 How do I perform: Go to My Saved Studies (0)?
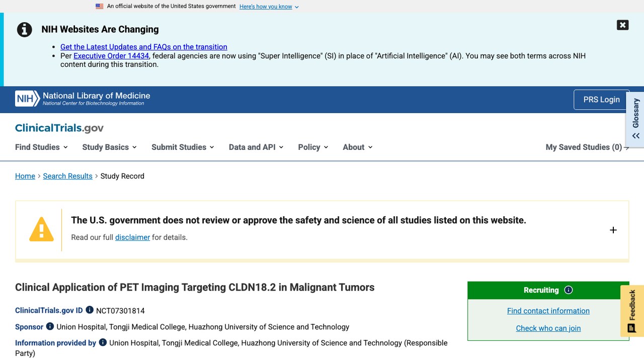point(587,147)
